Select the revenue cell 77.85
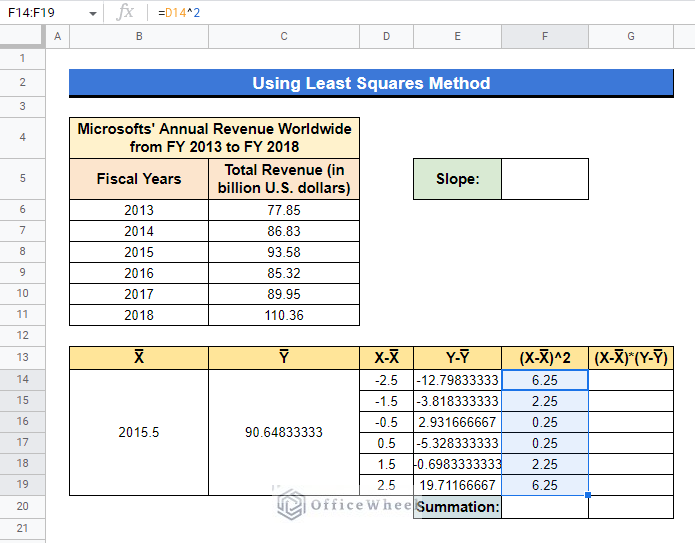The width and height of the screenshot is (695, 543). point(284,210)
